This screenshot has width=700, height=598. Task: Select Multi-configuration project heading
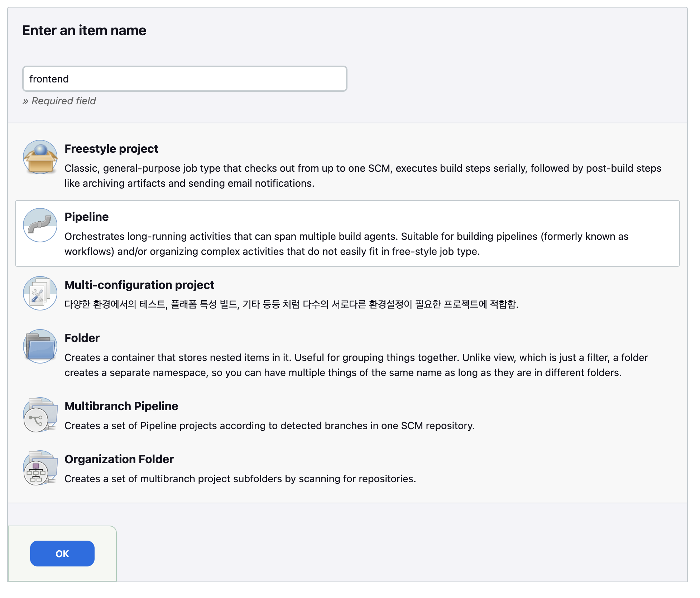pyautogui.click(x=139, y=285)
